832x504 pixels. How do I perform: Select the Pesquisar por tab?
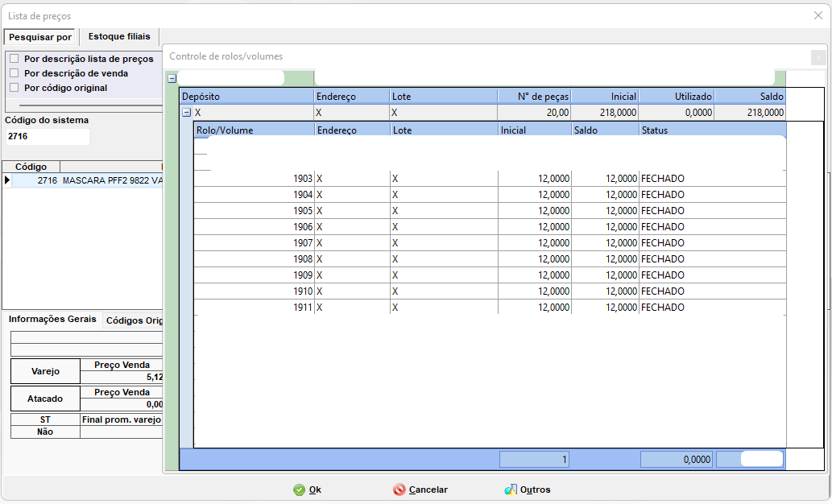pyautogui.click(x=40, y=37)
